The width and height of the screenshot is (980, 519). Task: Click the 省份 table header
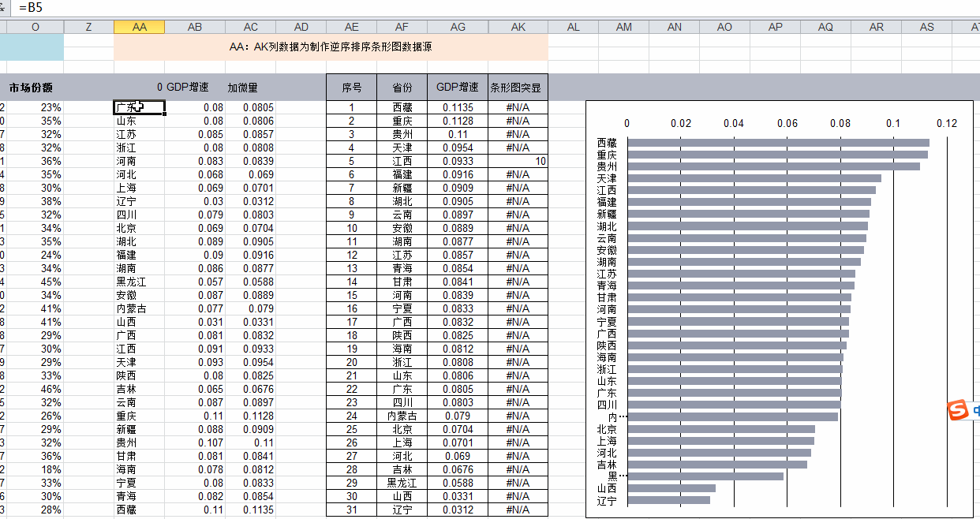coord(402,88)
